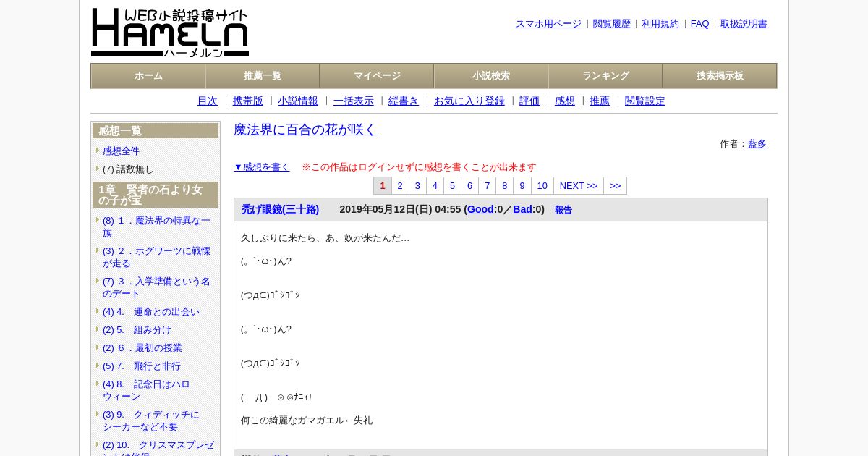Open 閲覧設定 in the sub-menu
The image size is (868, 456).
(x=645, y=101)
